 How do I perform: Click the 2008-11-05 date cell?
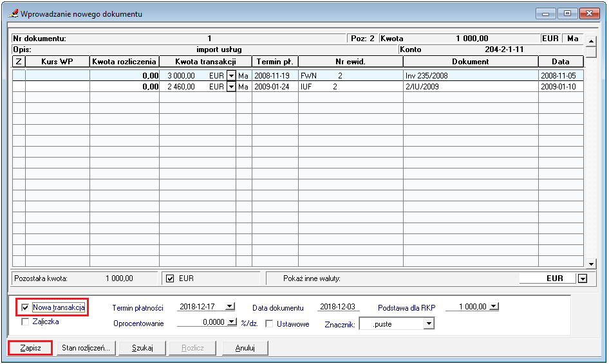pos(561,76)
